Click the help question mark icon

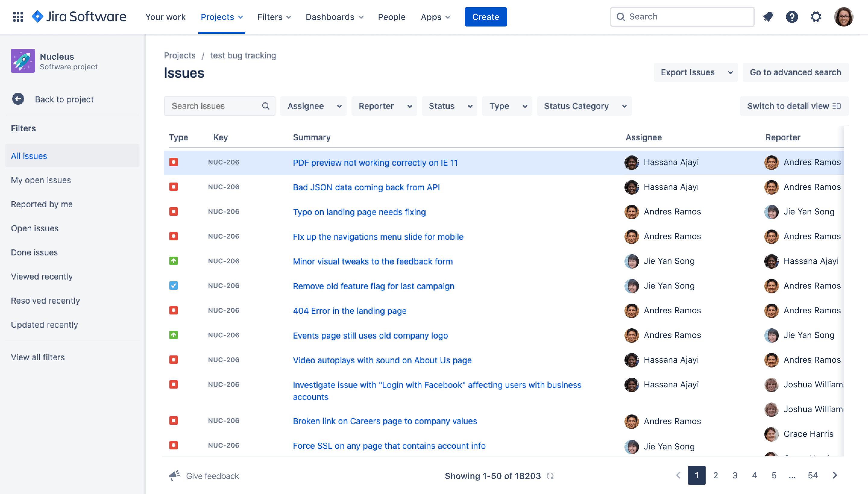pos(792,17)
